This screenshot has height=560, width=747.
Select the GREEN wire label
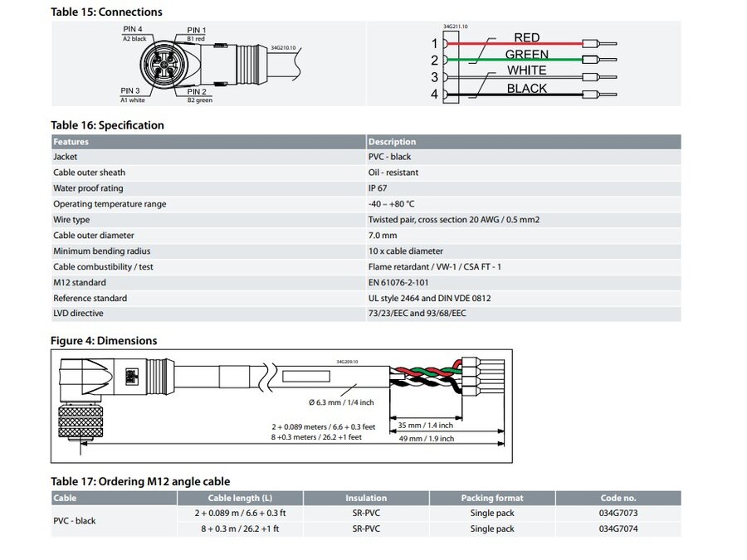[x=527, y=54]
